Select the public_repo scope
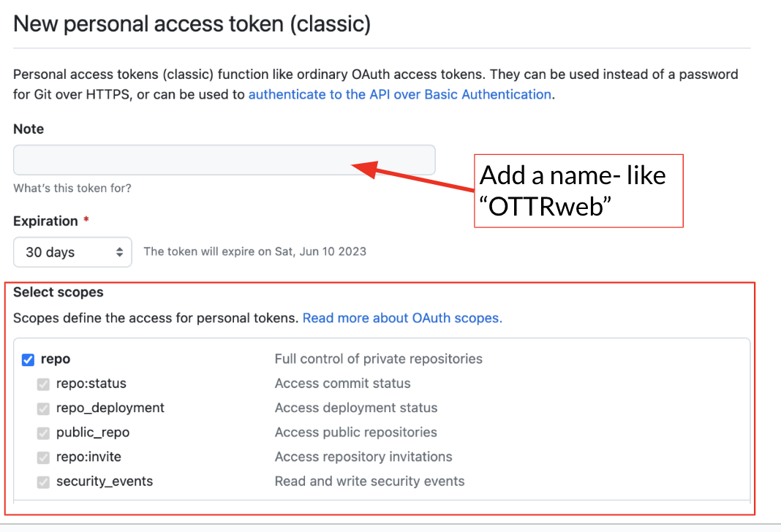 (43, 432)
